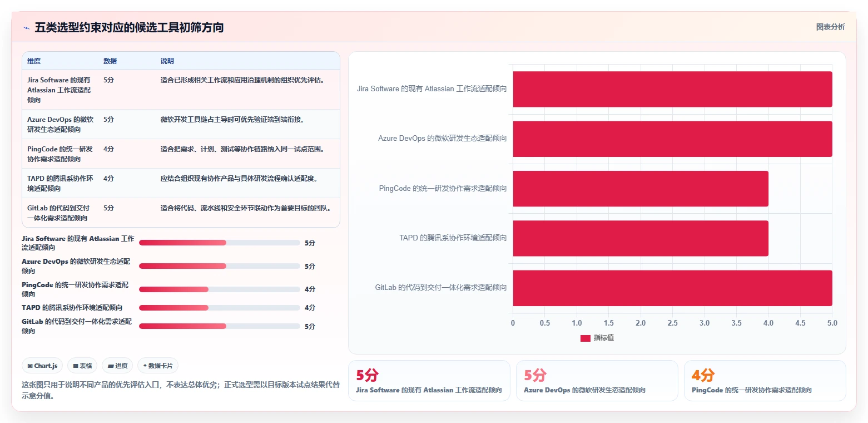
Task: Click the Azure DevOps chart bar
Action: [x=672, y=139]
